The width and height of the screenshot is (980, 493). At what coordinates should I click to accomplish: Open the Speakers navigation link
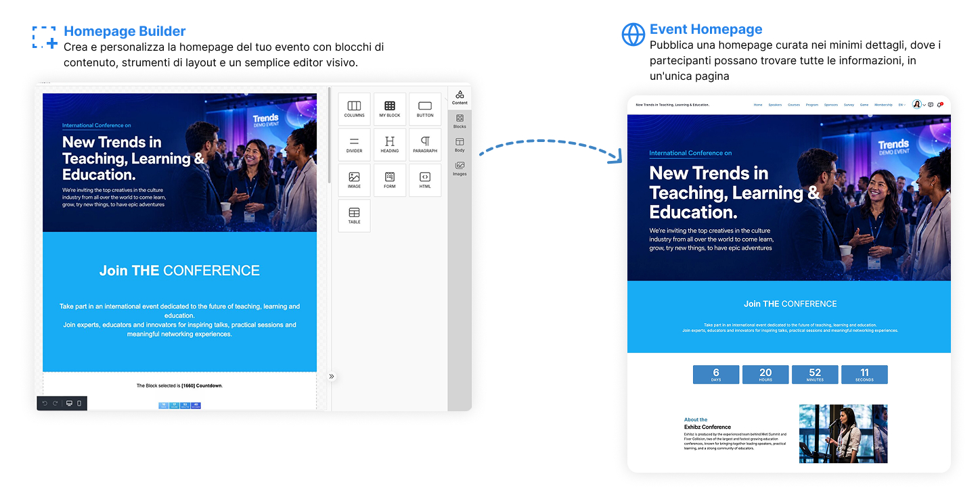[775, 105]
